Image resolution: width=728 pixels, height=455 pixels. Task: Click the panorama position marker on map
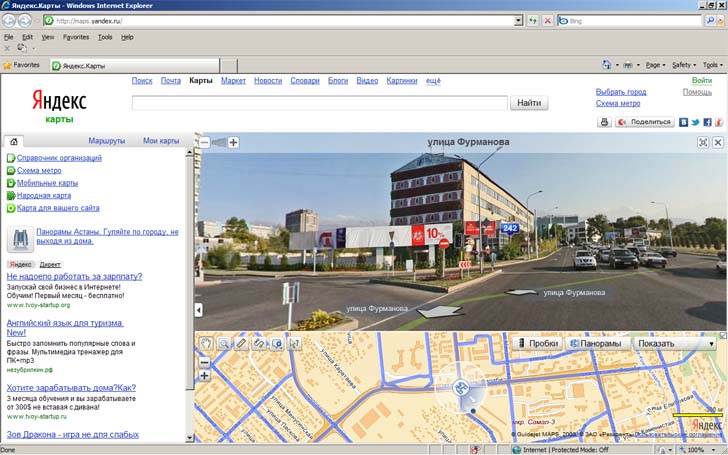click(x=461, y=388)
